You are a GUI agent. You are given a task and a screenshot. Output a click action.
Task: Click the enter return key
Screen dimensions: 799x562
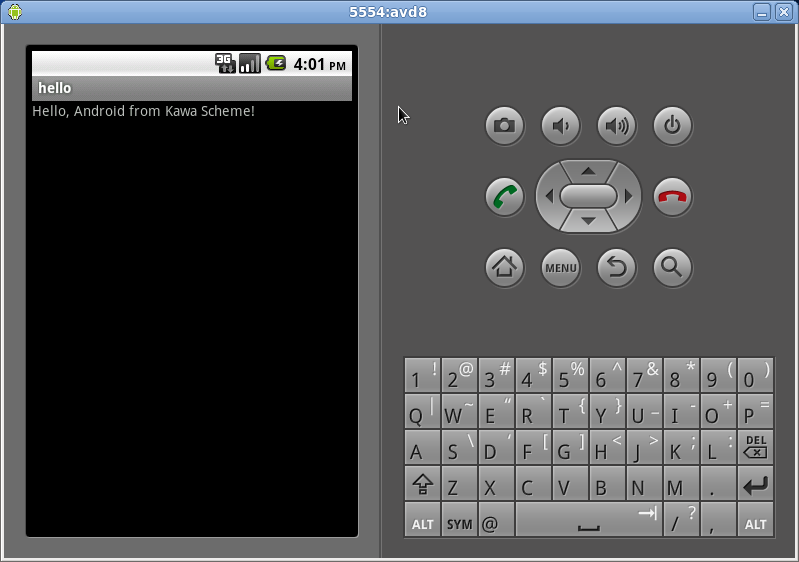[x=756, y=483]
